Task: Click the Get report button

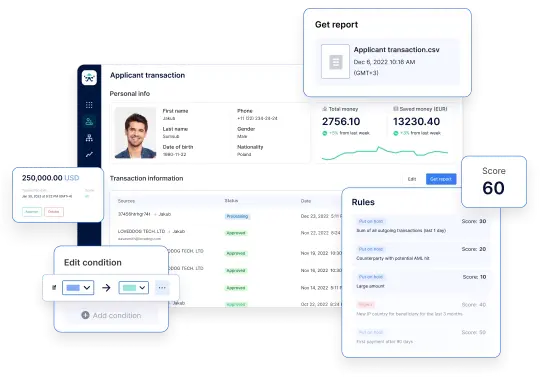Action: (441, 179)
